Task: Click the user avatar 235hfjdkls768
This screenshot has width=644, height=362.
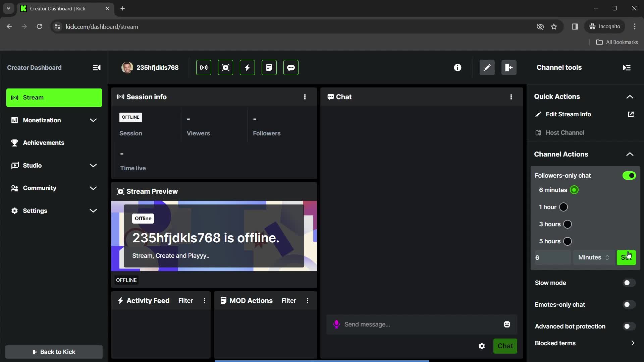Action: coord(127,68)
